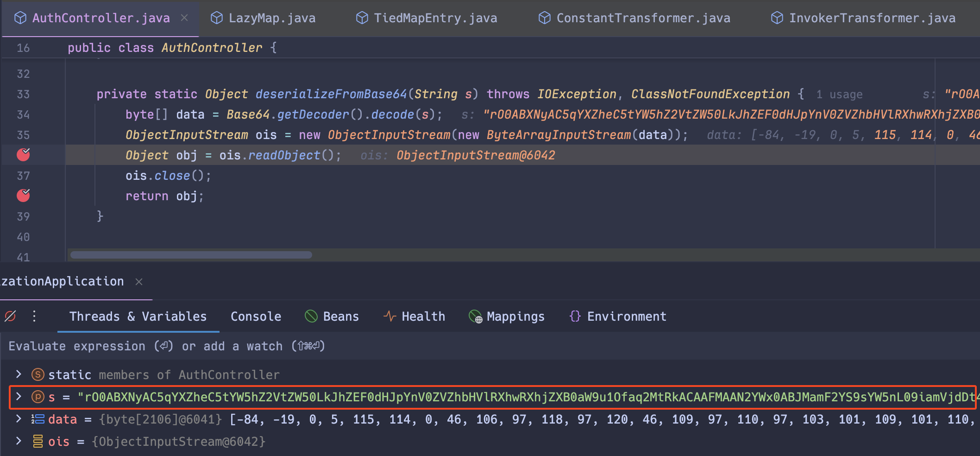Expand the s string variable entry
The image size is (980, 456).
click(x=19, y=397)
